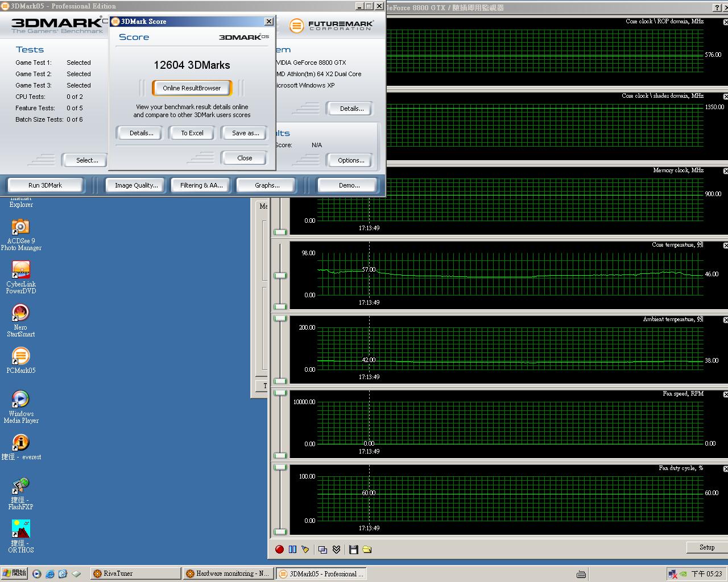Clear monitoring history with the brush icon
The height and width of the screenshot is (582, 728).
click(x=305, y=549)
